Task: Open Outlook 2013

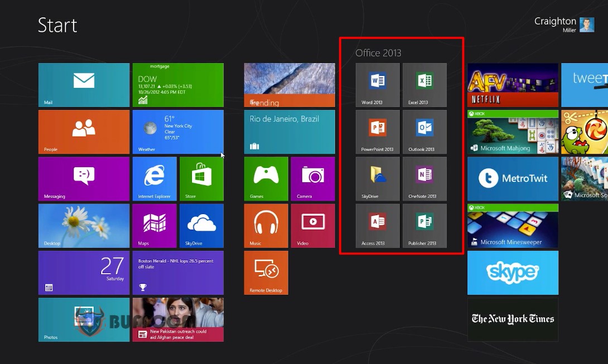Action: pyautogui.click(x=424, y=132)
